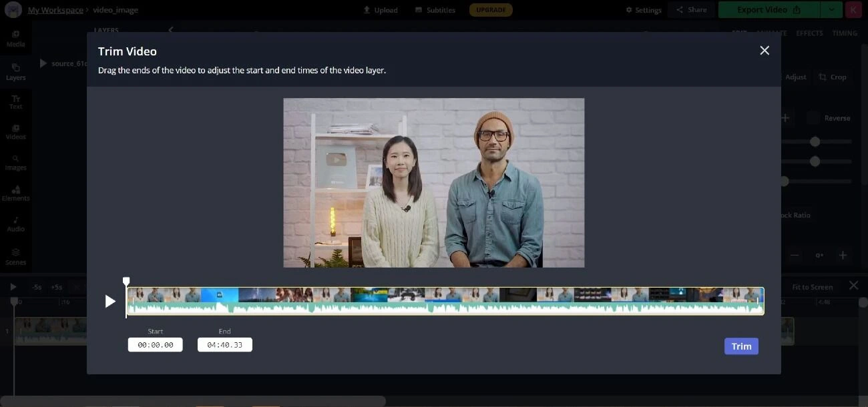Open the Media panel in the sidebar
Viewport: 868px width, 407px height.
(x=15, y=39)
